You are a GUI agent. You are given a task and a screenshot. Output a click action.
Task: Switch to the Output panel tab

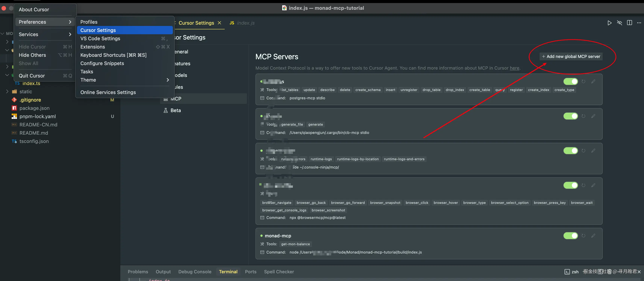coord(163,272)
